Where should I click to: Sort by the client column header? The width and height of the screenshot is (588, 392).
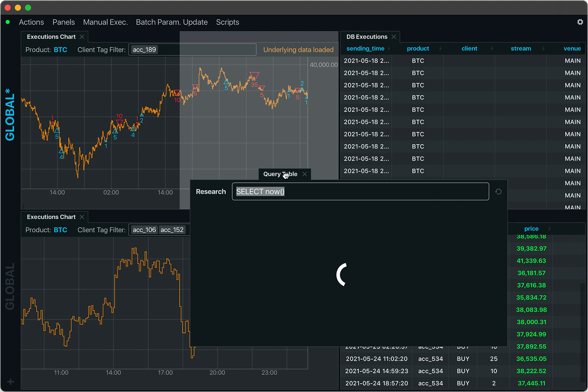coord(469,49)
